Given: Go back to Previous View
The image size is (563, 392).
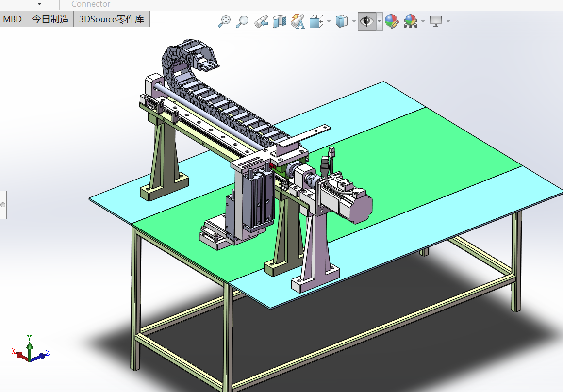Looking at the screenshot, I should pyautogui.click(x=261, y=21).
